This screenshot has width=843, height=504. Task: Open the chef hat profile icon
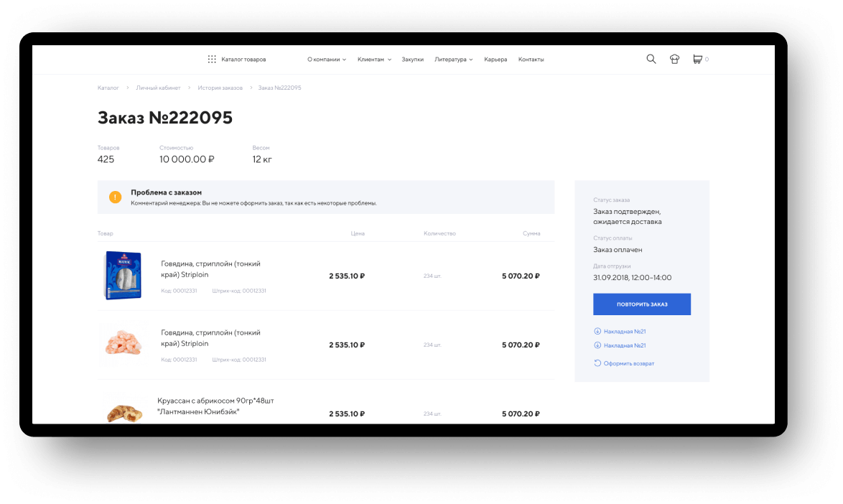pyautogui.click(x=674, y=59)
